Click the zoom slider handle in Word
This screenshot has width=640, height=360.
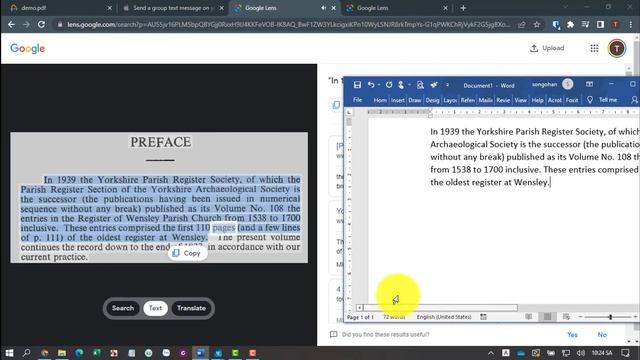(x=611, y=317)
